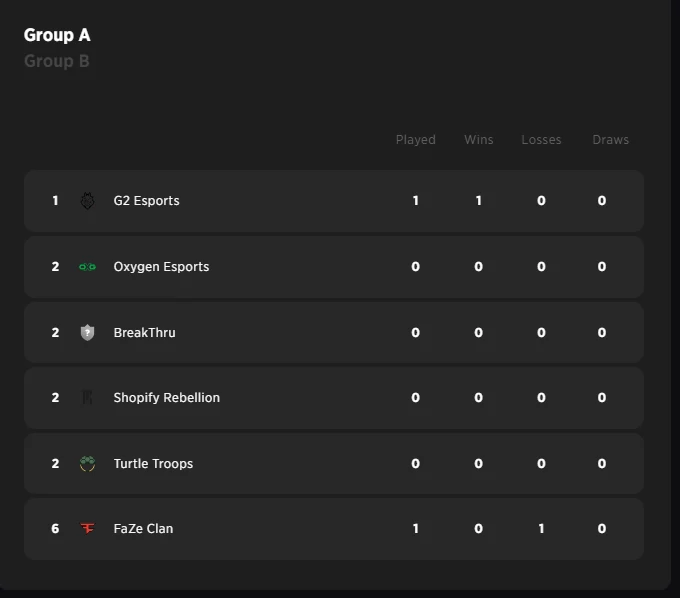Viewport: 680px width, 598px height.
Task: Open the G2 Esports team name
Action: click(x=147, y=201)
